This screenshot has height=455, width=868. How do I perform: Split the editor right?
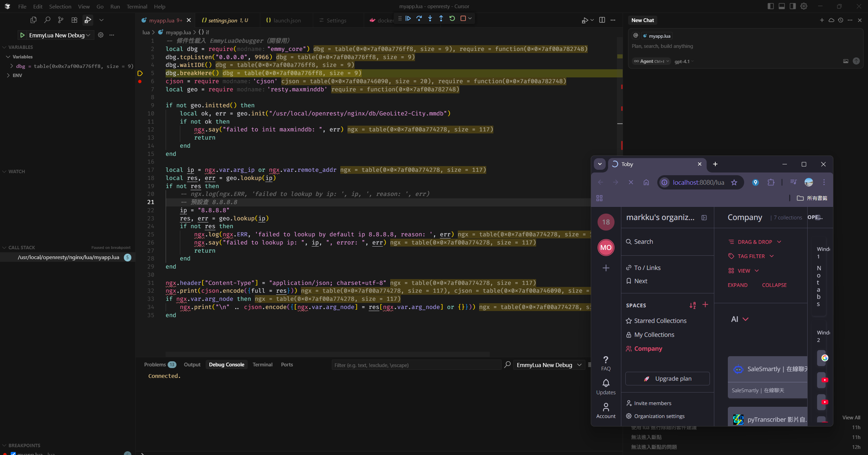click(x=602, y=20)
